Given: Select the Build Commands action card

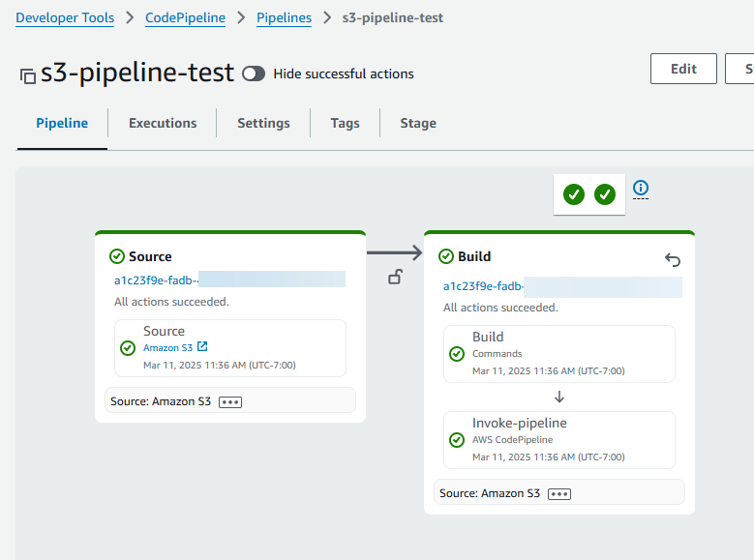Looking at the screenshot, I should click(x=558, y=353).
